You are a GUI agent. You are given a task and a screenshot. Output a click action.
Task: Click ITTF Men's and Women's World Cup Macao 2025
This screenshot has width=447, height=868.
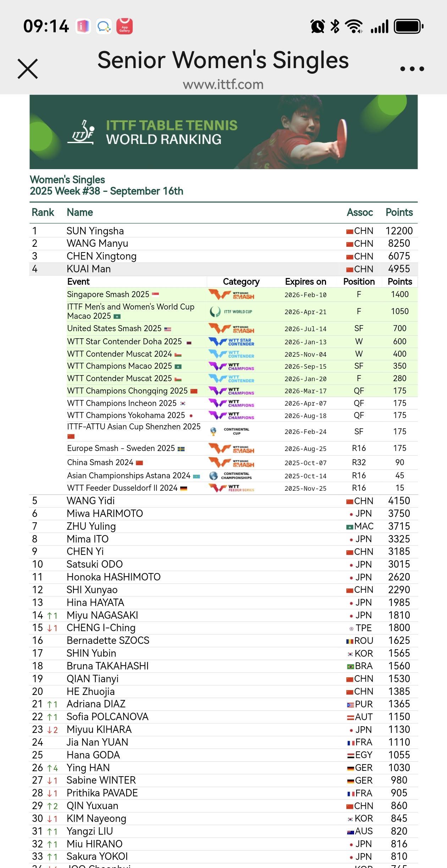(131, 311)
